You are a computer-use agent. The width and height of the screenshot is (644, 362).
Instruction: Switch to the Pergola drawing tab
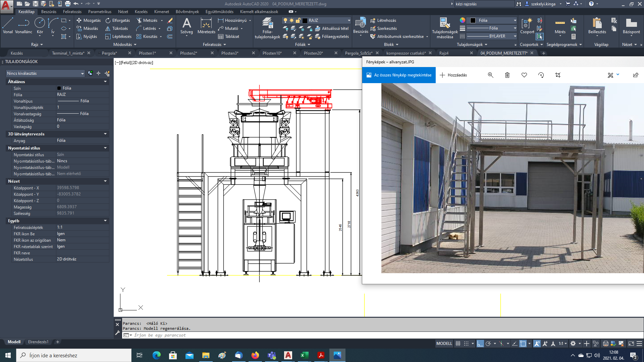[x=109, y=53]
